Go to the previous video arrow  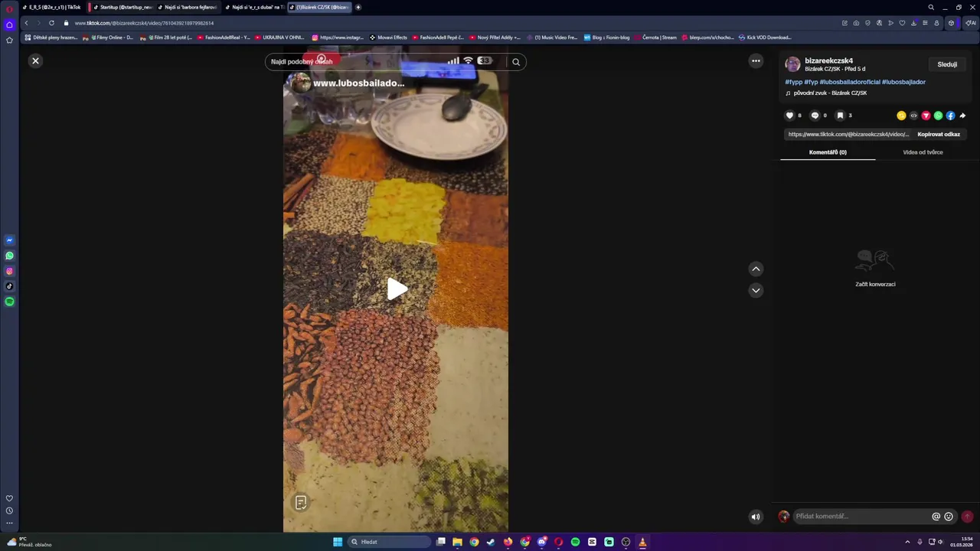click(756, 269)
